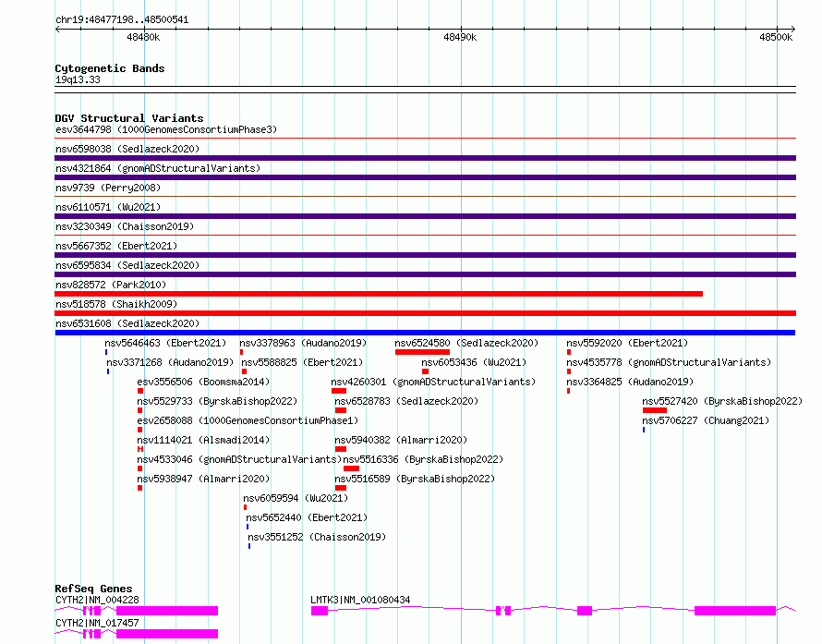Screen dimensions: 822x644
Task: Select nsv3230349 Chaisson2019 variant label
Action: (x=125, y=226)
